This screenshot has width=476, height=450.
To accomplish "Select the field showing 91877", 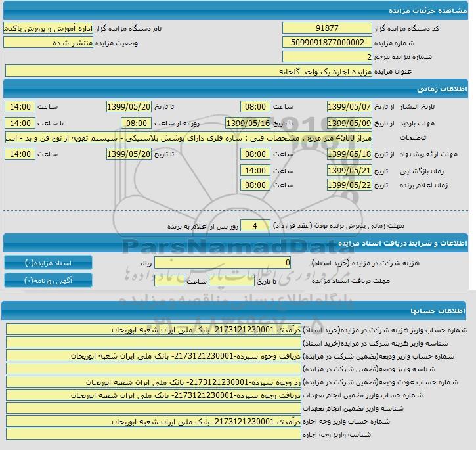I will pyautogui.click(x=327, y=28).
